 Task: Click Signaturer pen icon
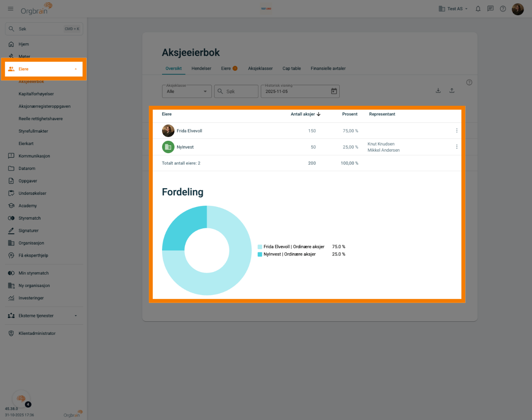pyautogui.click(x=11, y=231)
